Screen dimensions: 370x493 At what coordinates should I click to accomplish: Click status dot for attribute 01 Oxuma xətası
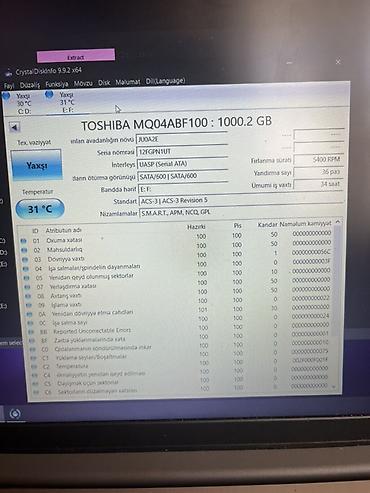click(x=23, y=241)
